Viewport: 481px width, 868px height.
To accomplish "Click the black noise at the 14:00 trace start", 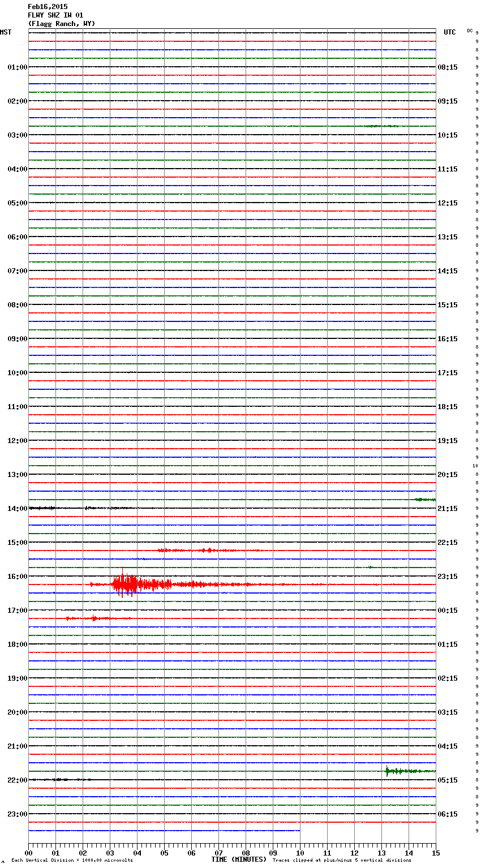I will tap(42, 508).
